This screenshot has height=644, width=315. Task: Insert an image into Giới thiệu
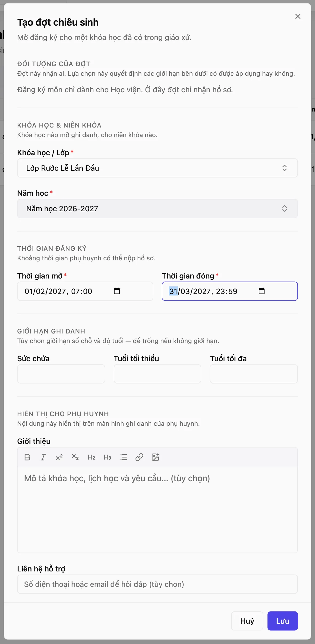click(x=155, y=457)
